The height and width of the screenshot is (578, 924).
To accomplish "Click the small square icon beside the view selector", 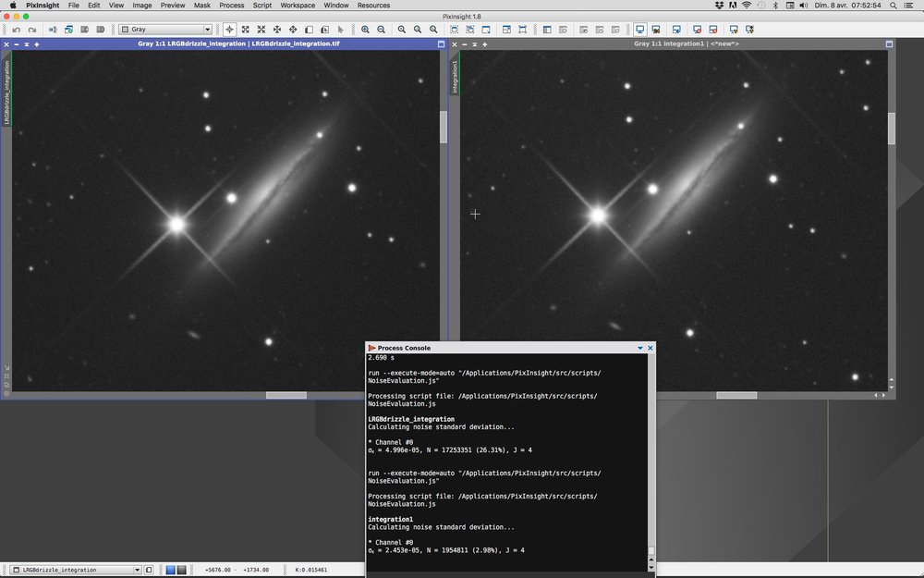I will [149, 570].
